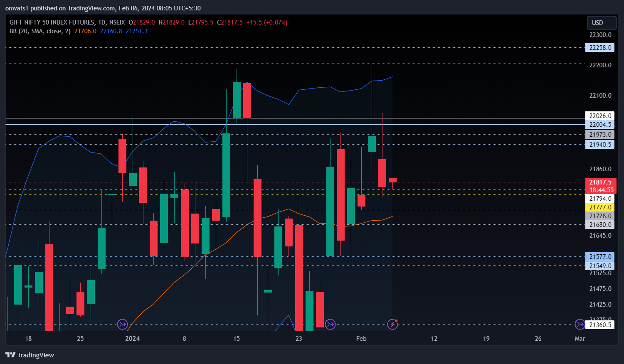Click date 15 on the time axis
Screen dimensions: 624x364
click(237, 339)
